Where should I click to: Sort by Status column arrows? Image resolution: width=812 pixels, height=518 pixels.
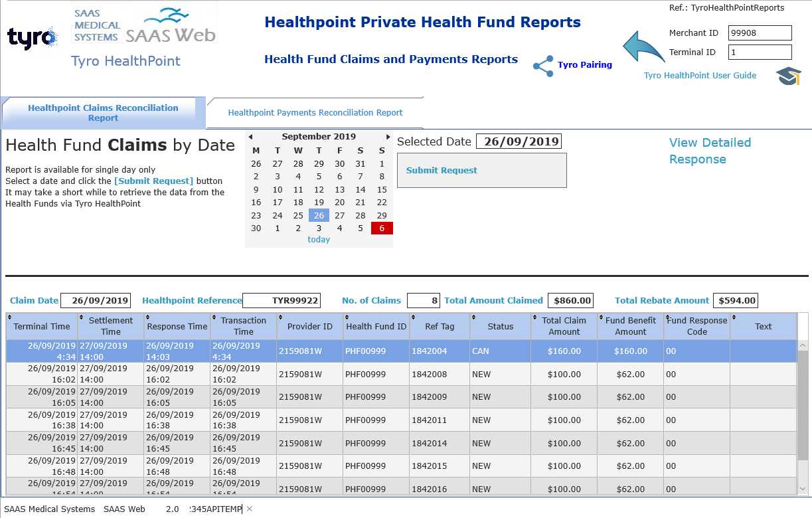click(473, 317)
